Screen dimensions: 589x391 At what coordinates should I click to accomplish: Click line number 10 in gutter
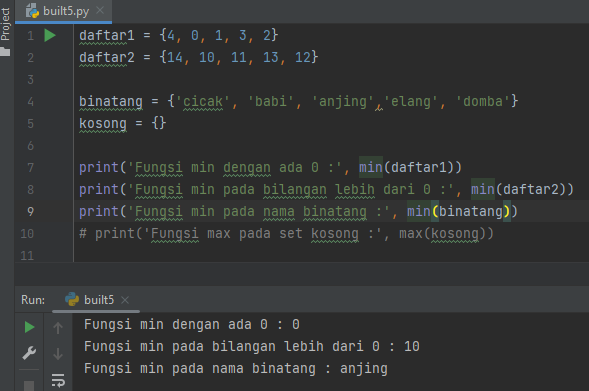[x=27, y=234]
